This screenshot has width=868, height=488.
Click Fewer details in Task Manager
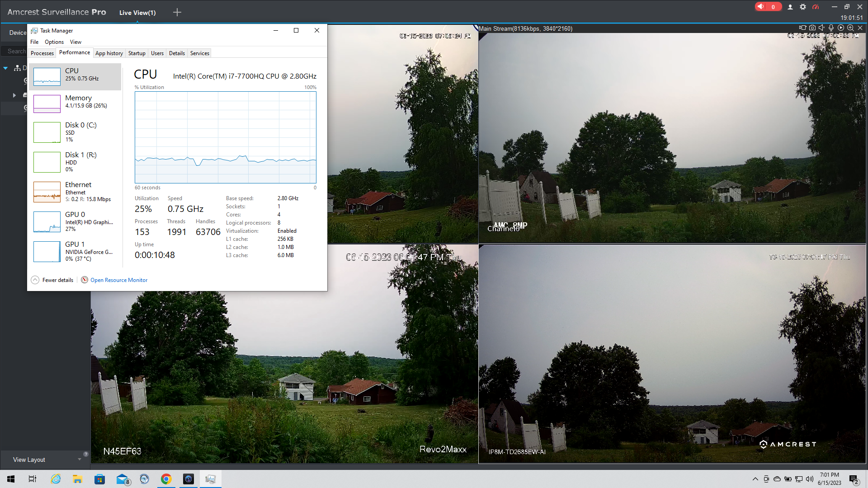tap(52, 280)
